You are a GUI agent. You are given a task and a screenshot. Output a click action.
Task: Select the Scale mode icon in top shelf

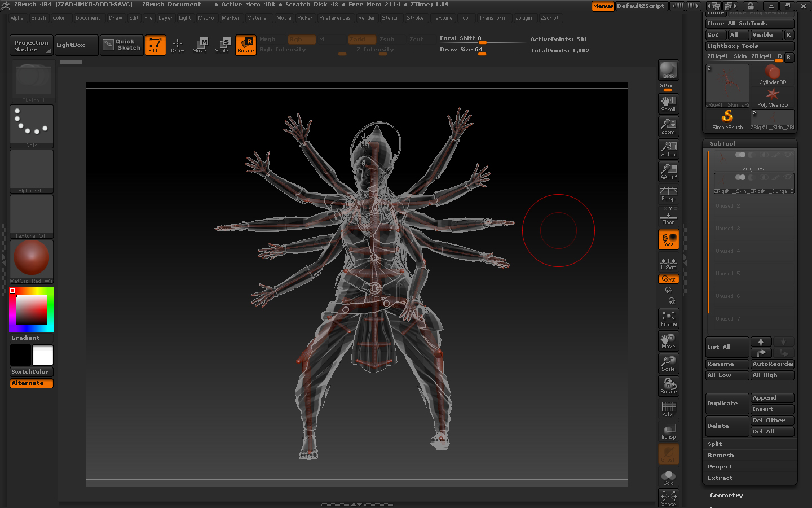point(222,45)
